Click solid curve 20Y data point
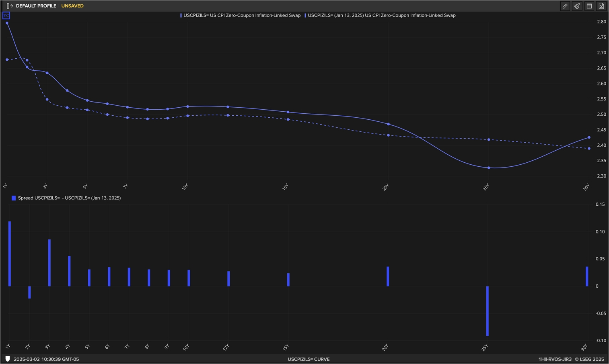Screen dimensions: 609x364 [388, 124]
